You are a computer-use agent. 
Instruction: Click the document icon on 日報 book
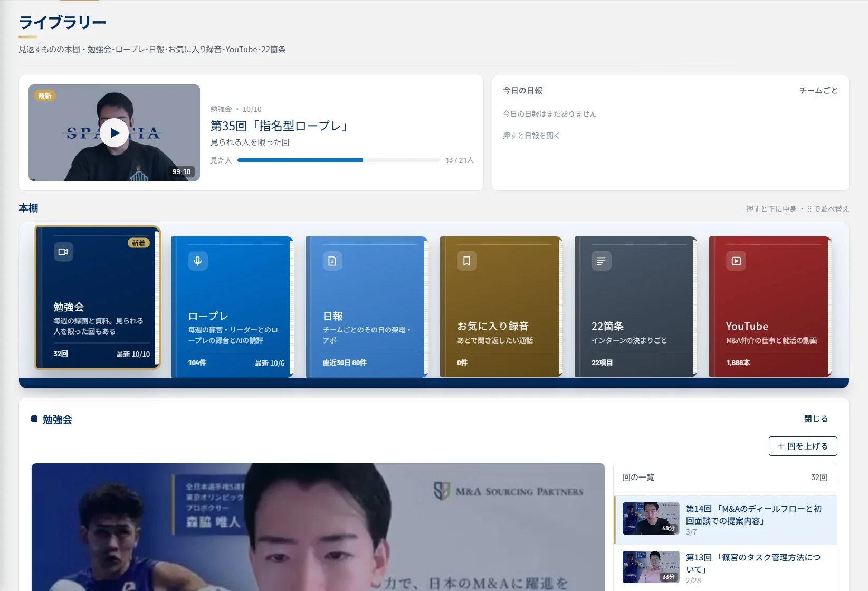[332, 261]
